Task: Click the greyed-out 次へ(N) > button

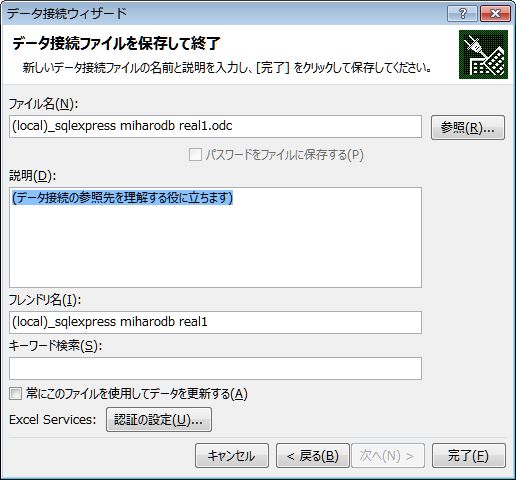Action: click(388, 455)
